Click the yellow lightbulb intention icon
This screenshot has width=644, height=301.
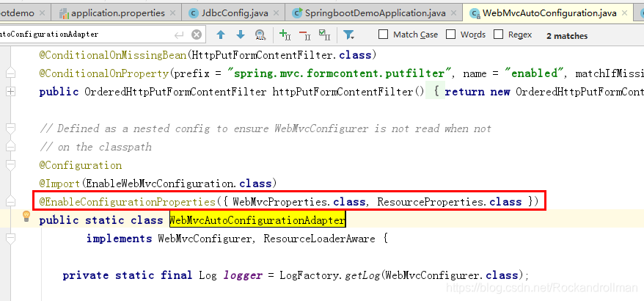tap(26, 217)
